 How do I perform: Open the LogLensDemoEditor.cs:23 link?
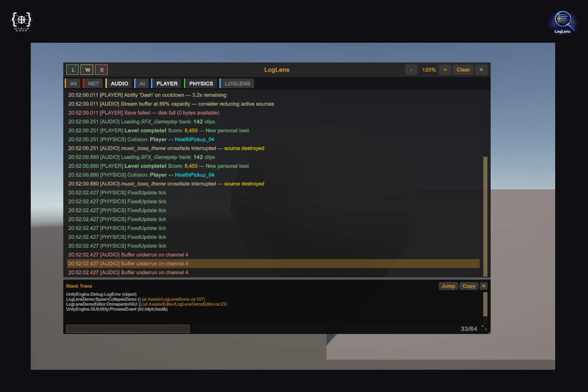coord(185,304)
